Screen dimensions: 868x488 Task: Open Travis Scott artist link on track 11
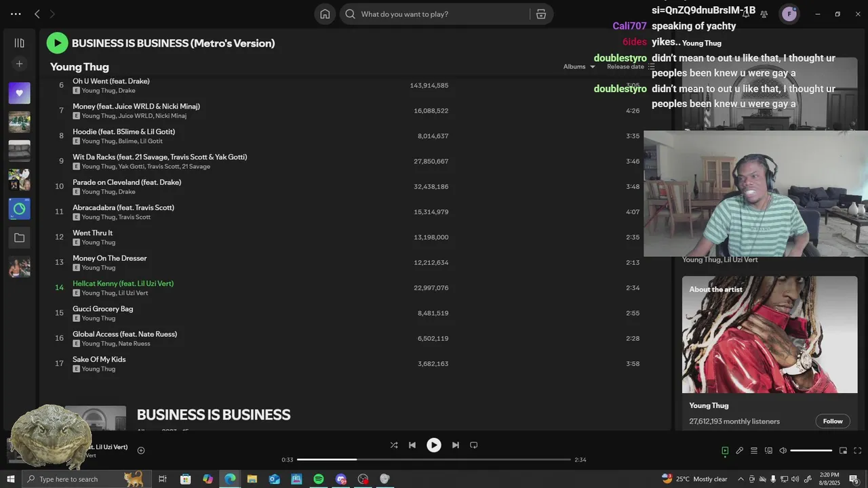tap(134, 217)
